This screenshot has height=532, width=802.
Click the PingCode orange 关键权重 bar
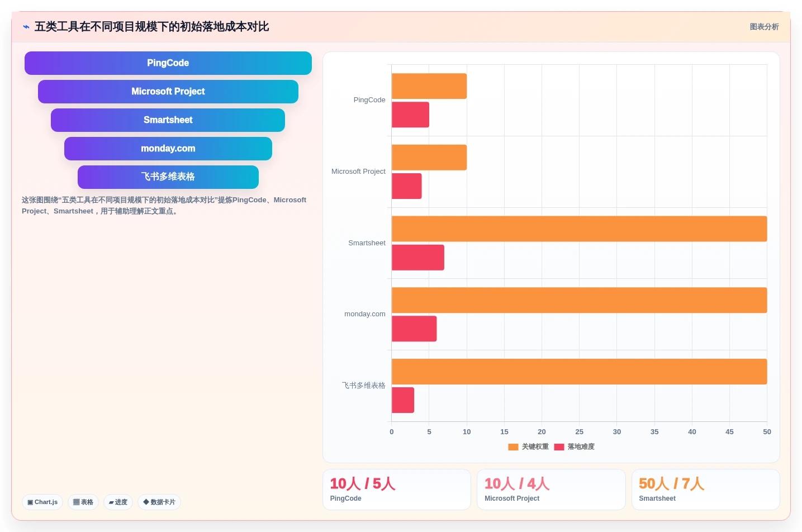(x=429, y=86)
